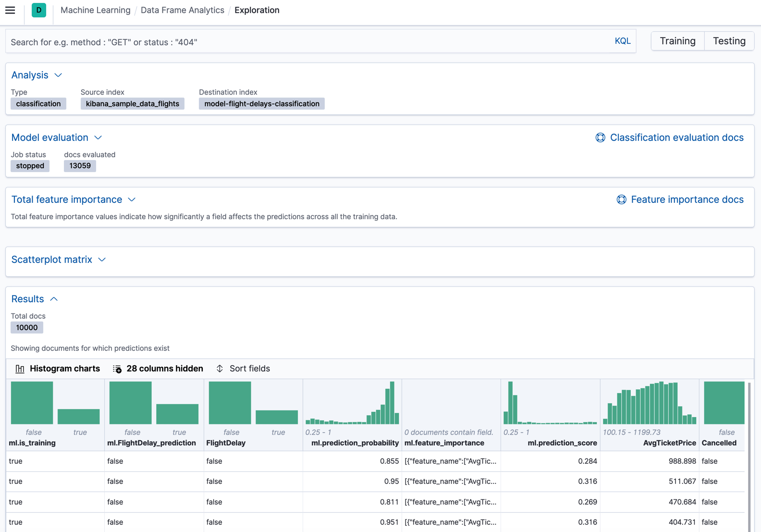Go to Machine Learning breadcrumb
The width and height of the screenshot is (761, 532).
click(95, 10)
